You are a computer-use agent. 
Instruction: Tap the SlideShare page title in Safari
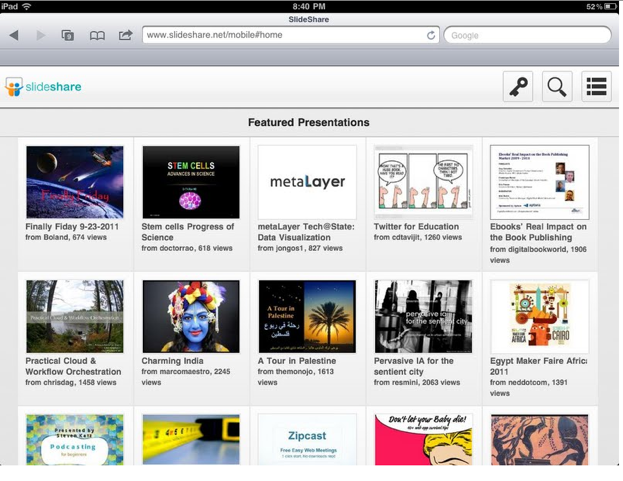309,19
